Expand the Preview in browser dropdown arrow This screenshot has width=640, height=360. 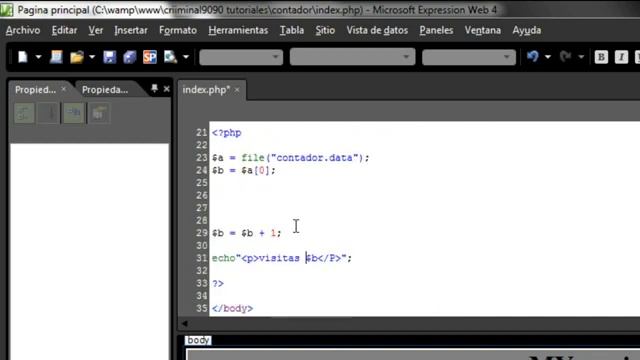[x=186, y=57]
